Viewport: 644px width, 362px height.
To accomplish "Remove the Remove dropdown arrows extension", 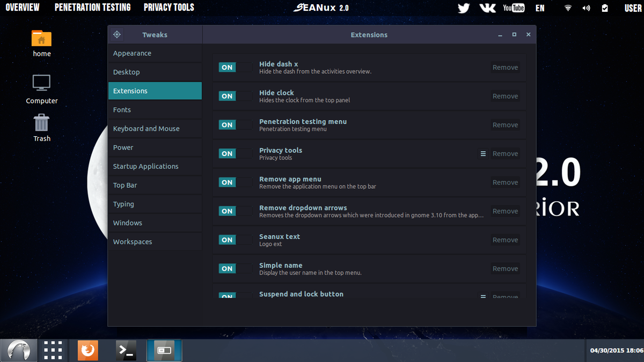I will click(505, 211).
